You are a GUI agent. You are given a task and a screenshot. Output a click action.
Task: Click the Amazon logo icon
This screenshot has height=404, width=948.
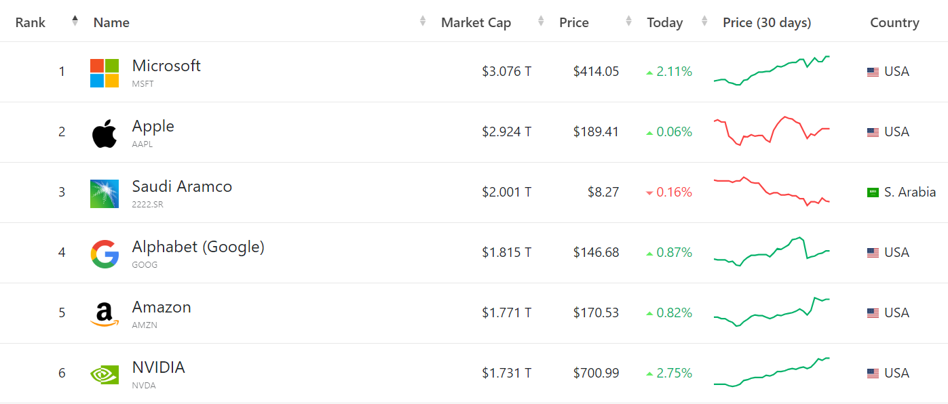tap(104, 313)
